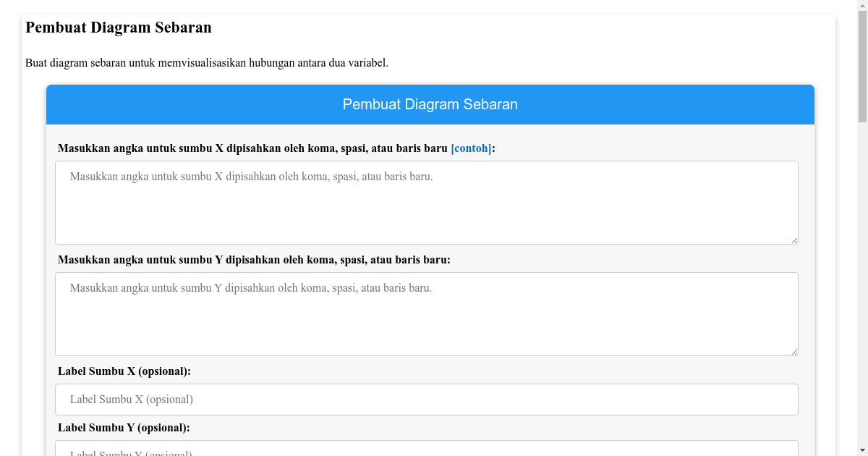868x456 pixels.
Task: Click the scrollbar down arrow
Action: tap(862, 450)
